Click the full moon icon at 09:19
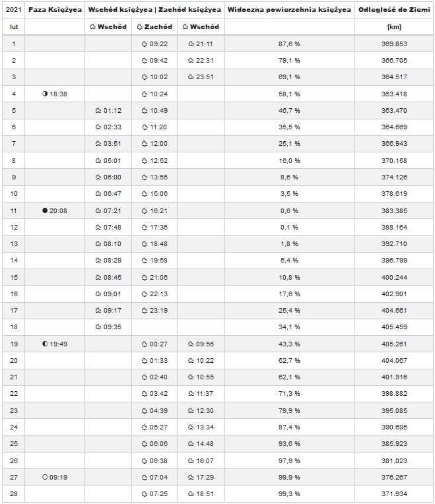Viewport: 435px width, 504px height. (x=45, y=477)
